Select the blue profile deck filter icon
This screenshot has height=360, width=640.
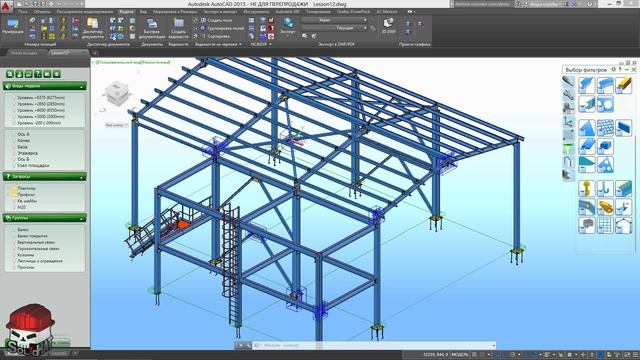point(623,189)
